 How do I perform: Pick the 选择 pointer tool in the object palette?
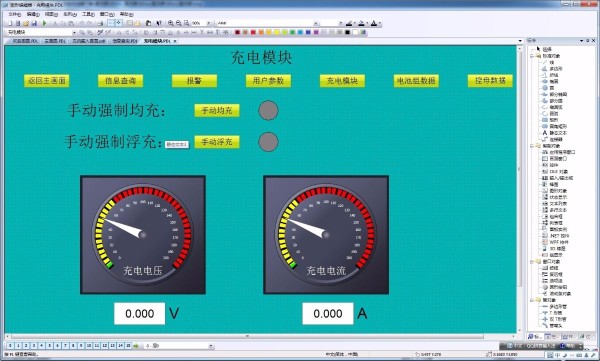(x=545, y=49)
